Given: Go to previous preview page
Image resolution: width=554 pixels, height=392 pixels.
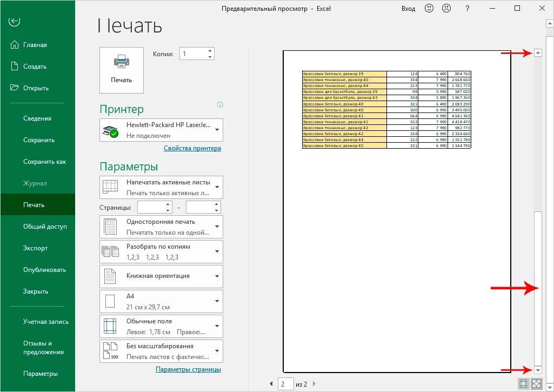Looking at the screenshot, I should (x=271, y=383).
